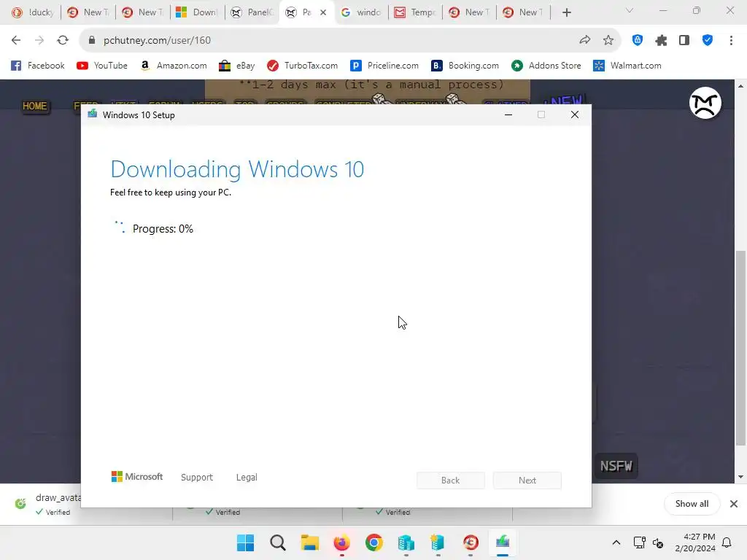The height and width of the screenshot is (560, 747).
Task: Switch to the Google windo search tab
Action: (x=361, y=12)
